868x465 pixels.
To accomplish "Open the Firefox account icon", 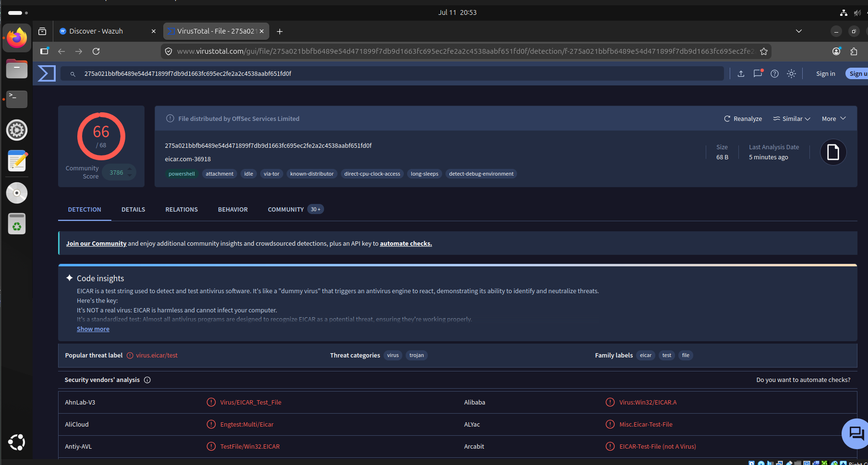I will pos(836,51).
